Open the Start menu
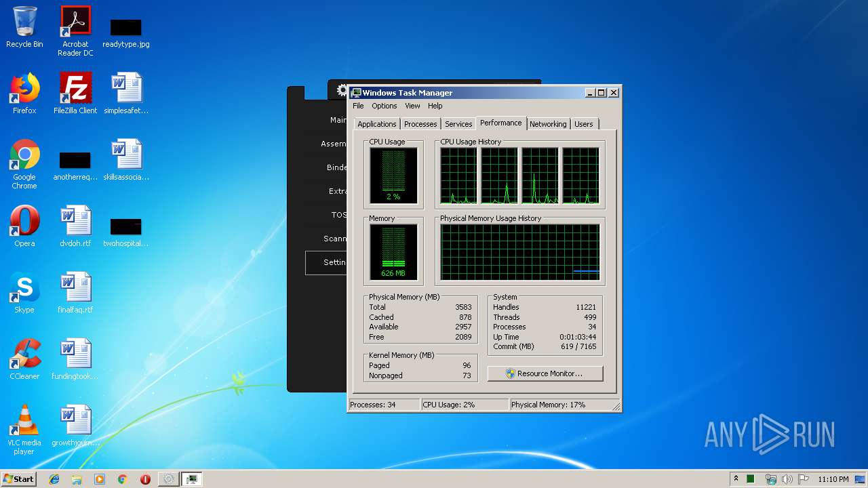 19,479
